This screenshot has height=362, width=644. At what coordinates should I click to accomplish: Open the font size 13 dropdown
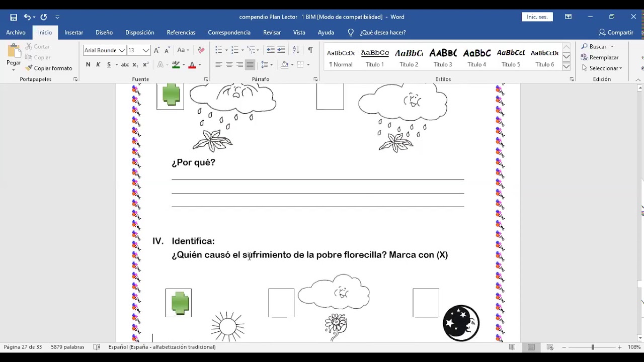146,50
